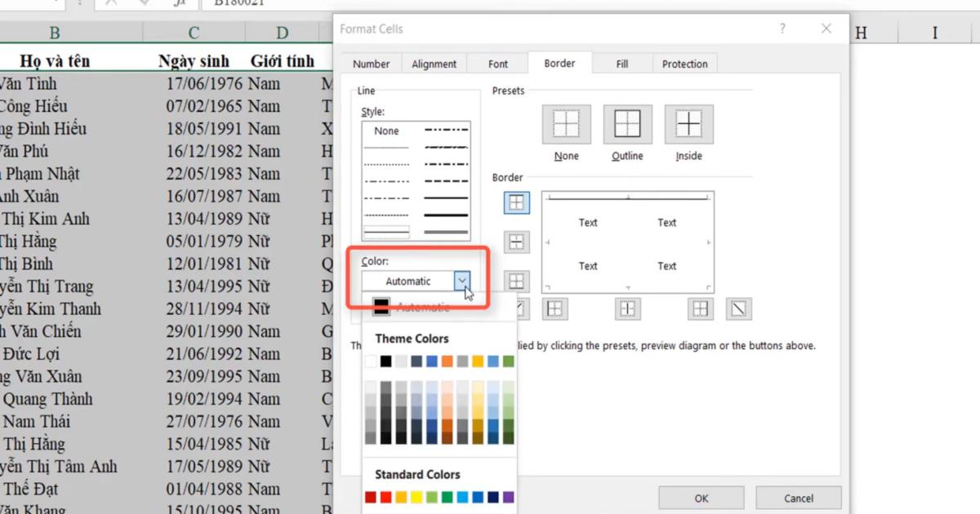Select the thick line in the Style list
980x514 pixels.
click(445, 215)
